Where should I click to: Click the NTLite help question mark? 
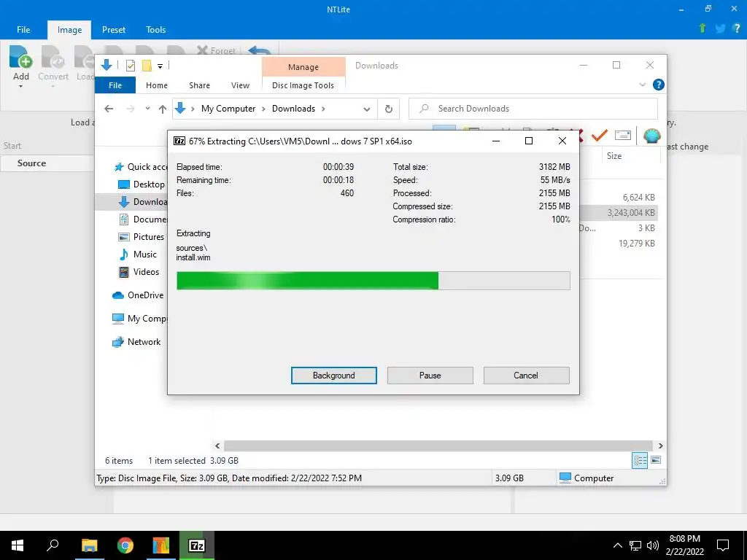pos(737,28)
